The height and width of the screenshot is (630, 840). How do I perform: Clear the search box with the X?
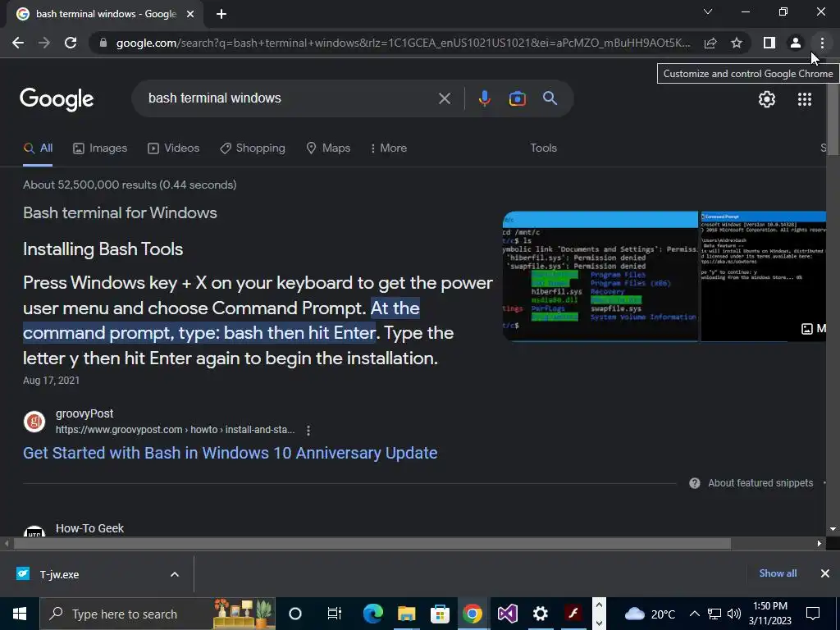tap(445, 98)
